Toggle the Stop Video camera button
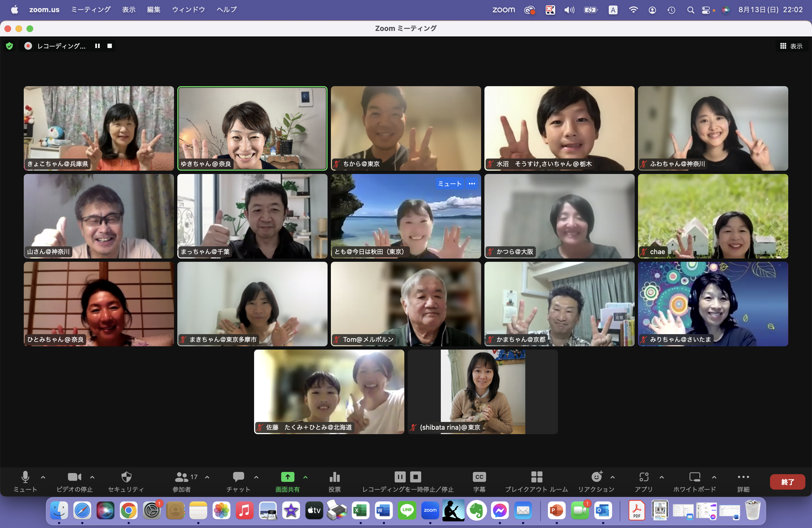The image size is (812, 528). tap(74, 477)
